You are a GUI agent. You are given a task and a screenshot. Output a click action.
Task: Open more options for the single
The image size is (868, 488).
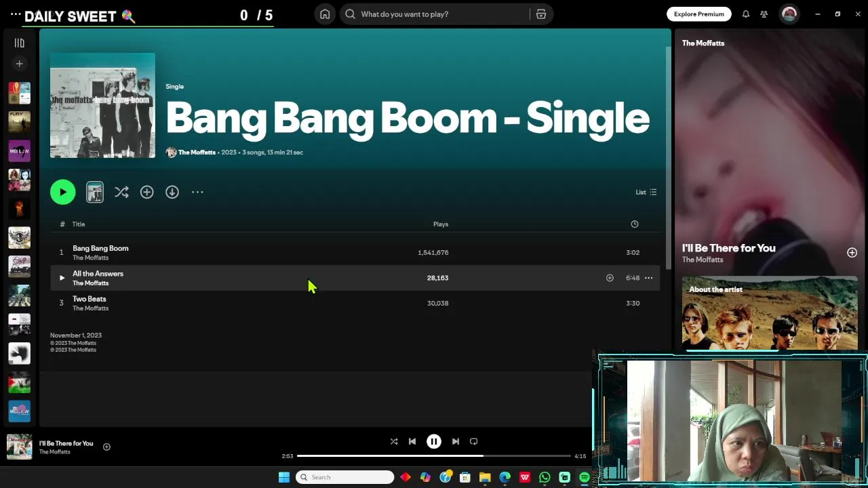197,192
